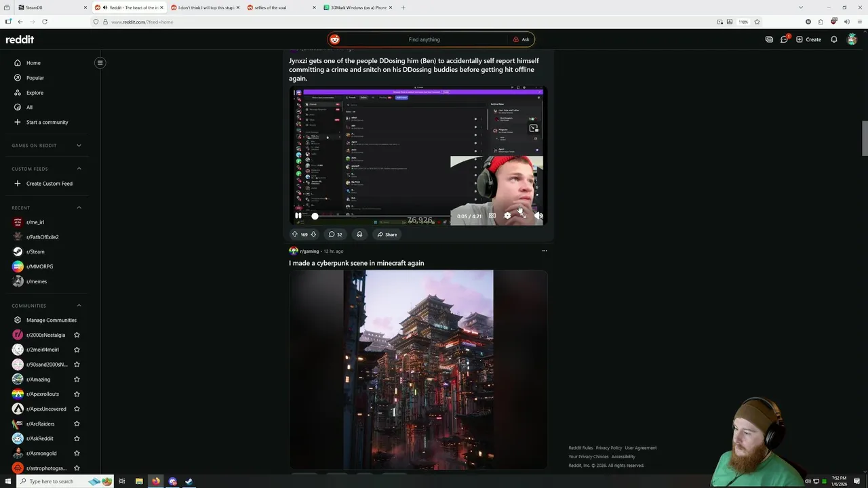Collapse the left navigation sidebar
Viewport: 868px width, 488px height.
pyautogui.click(x=100, y=63)
